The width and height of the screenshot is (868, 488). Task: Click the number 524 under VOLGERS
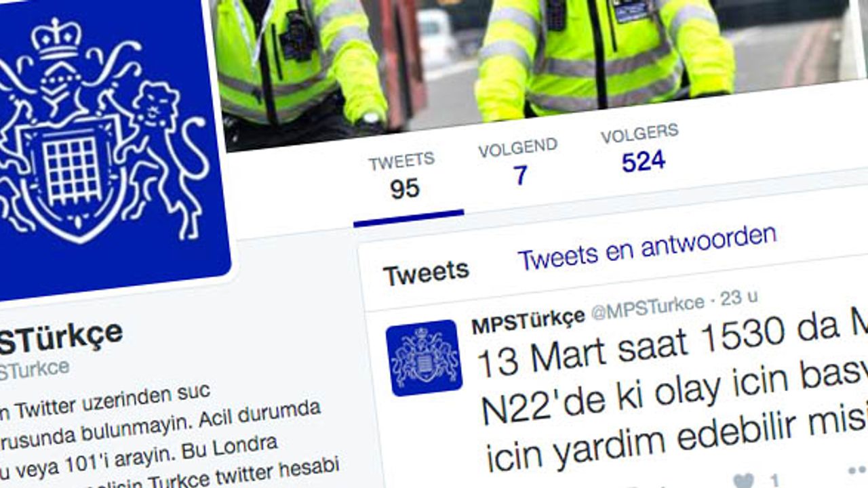tap(644, 162)
